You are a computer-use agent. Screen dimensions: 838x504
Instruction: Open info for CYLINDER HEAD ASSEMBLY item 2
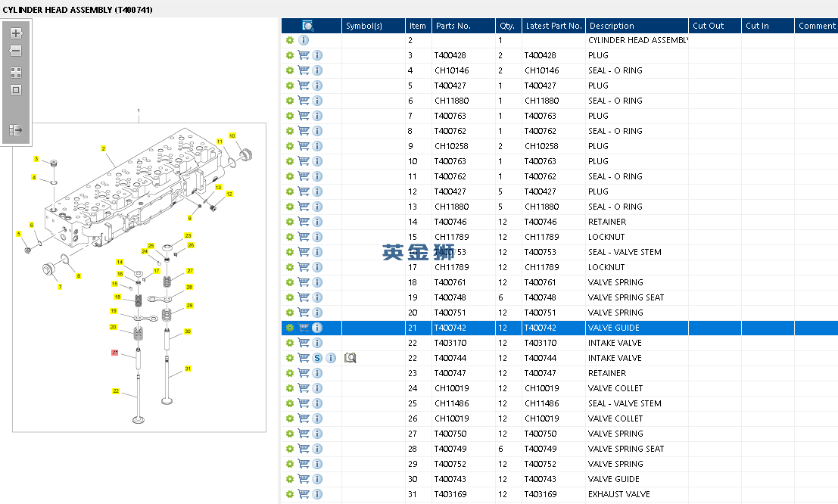304,40
